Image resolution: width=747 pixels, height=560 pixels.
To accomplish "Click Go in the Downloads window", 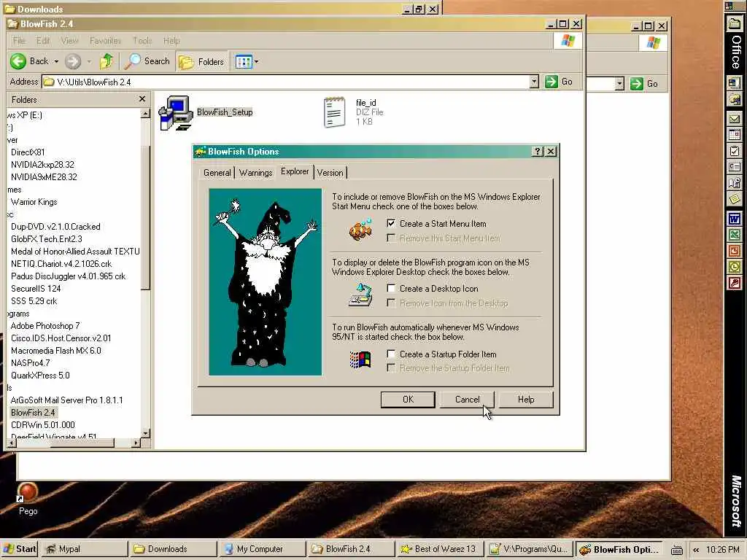I will coord(644,84).
